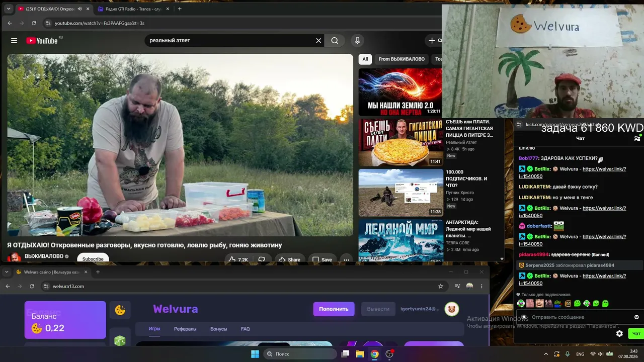The image size is (644, 362).
Task: Start YouTube voice search with microphone
Action: (x=357, y=41)
